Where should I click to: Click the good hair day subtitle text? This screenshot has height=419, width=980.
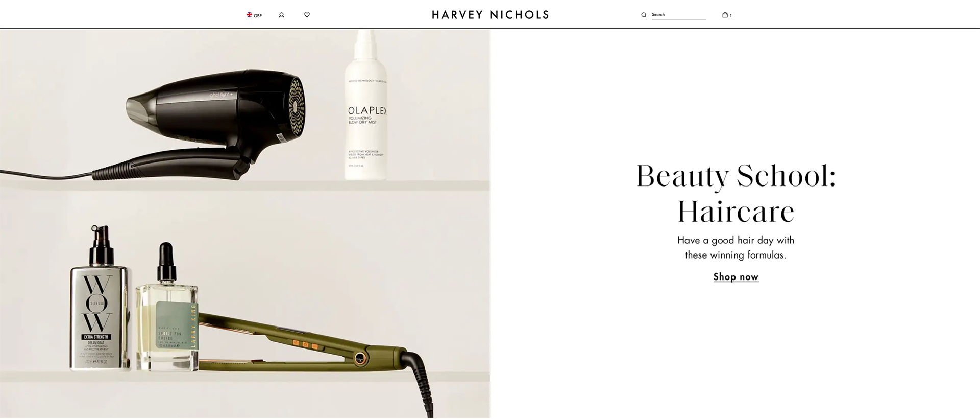click(x=736, y=247)
